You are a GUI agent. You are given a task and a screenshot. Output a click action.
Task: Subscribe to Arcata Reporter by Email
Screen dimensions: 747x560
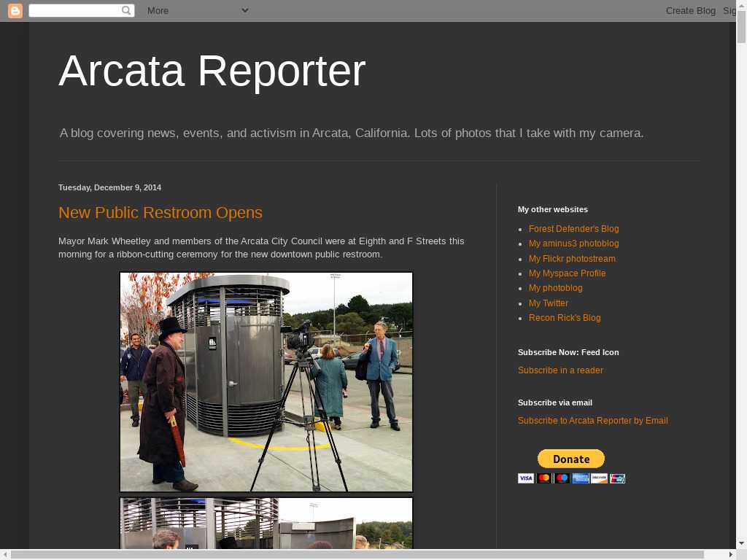pos(592,421)
